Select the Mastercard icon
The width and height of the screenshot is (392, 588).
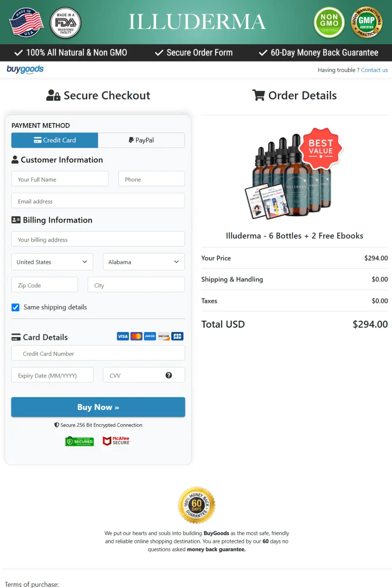[136, 336]
